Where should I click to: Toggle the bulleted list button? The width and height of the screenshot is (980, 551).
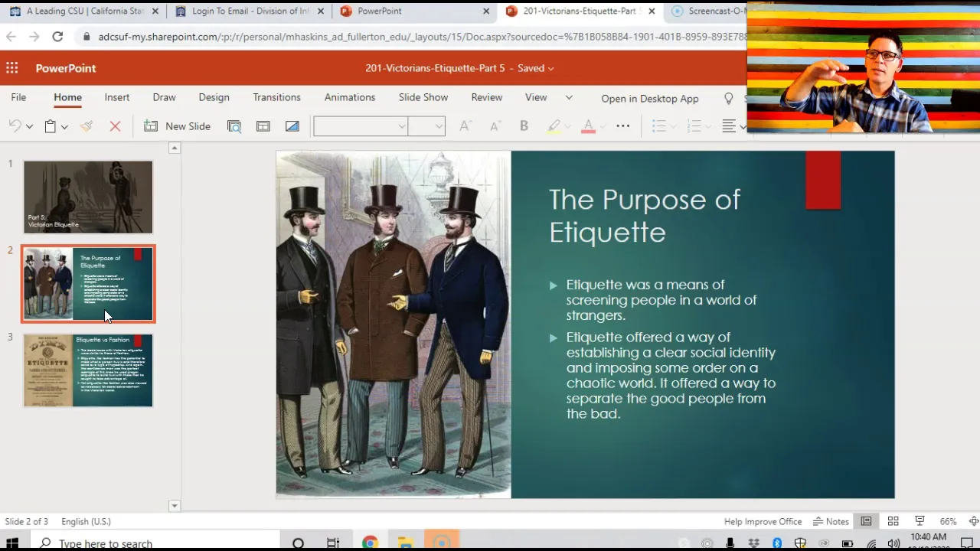658,126
